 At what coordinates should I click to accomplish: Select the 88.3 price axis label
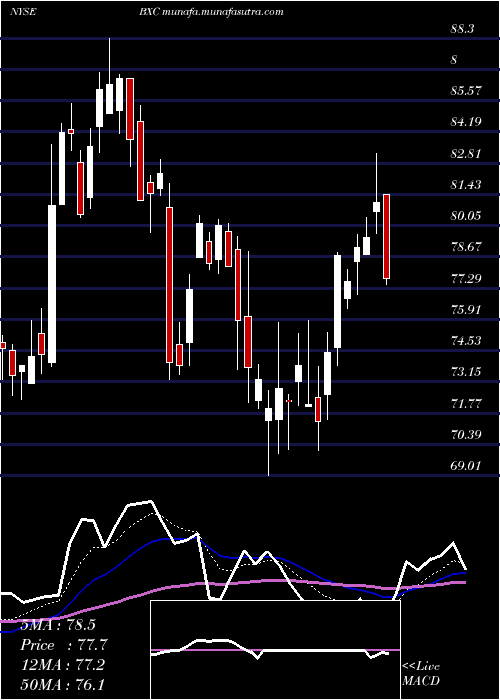[x=462, y=28]
